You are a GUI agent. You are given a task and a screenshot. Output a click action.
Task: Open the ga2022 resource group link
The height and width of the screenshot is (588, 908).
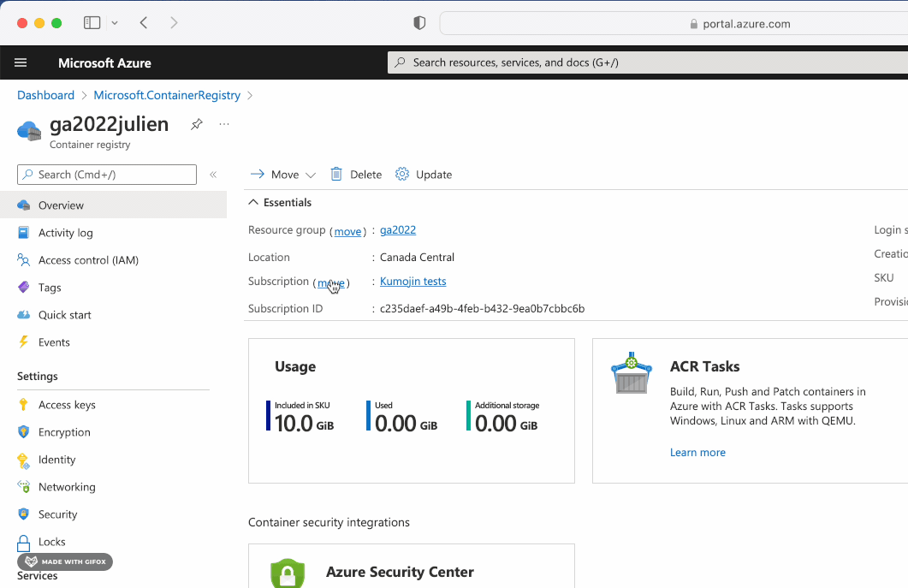pos(398,230)
